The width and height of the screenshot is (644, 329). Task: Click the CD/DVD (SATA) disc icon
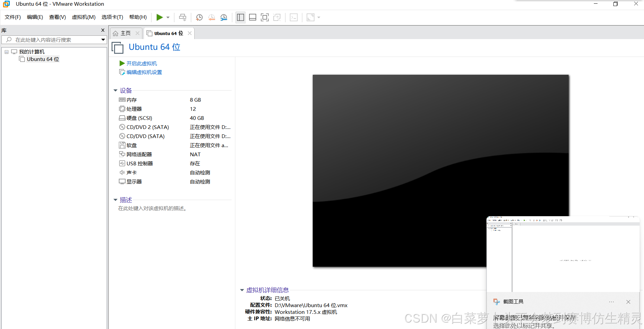(122, 136)
